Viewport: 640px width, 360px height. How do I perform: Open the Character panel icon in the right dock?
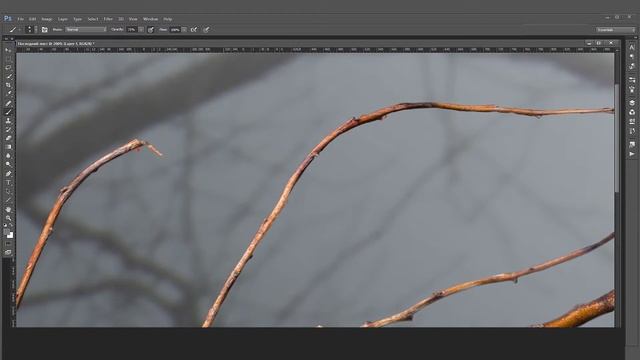pyautogui.click(x=632, y=48)
